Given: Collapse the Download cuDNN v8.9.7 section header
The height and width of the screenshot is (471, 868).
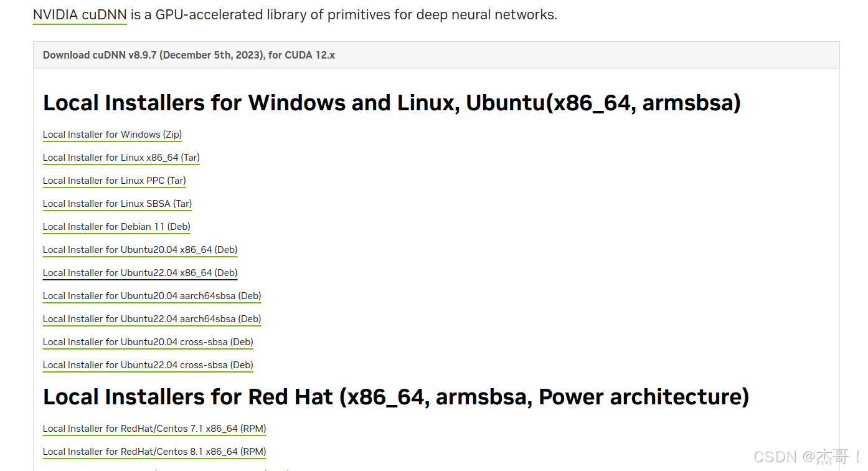Looking at the screenshot, I should (x=188, y=55).
